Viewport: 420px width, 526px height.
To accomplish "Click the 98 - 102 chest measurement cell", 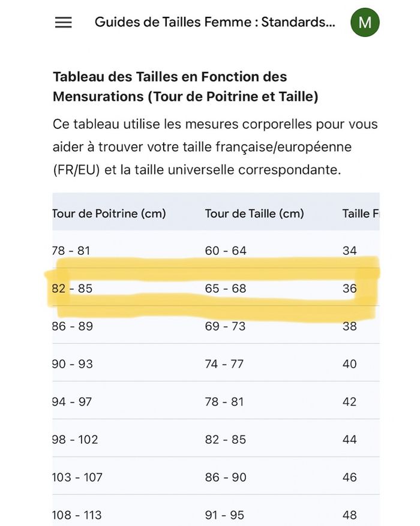I will coord(75,440).
